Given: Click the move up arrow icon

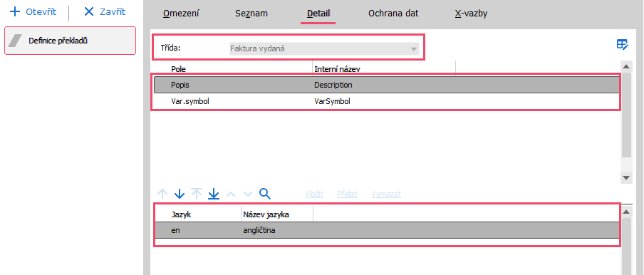Looking at the screenshot, I should [162, 194].
